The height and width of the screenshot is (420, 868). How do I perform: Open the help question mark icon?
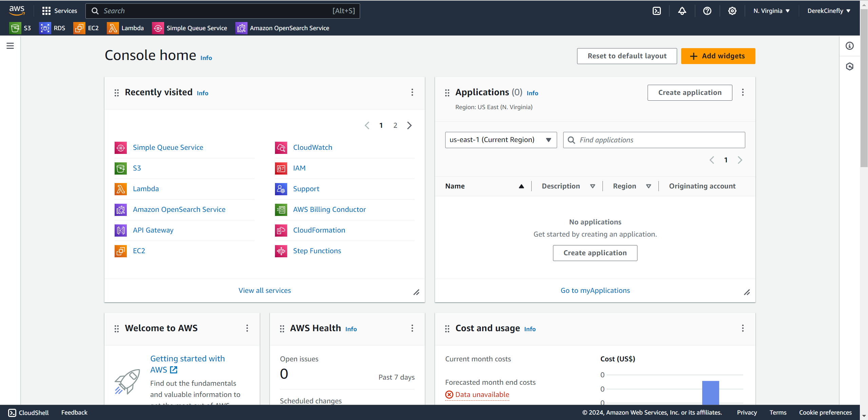707,11
